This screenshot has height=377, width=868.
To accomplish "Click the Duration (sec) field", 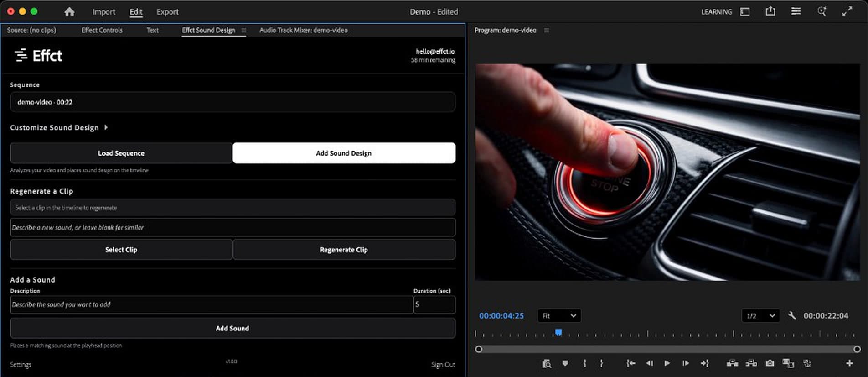I will [434, 304].
